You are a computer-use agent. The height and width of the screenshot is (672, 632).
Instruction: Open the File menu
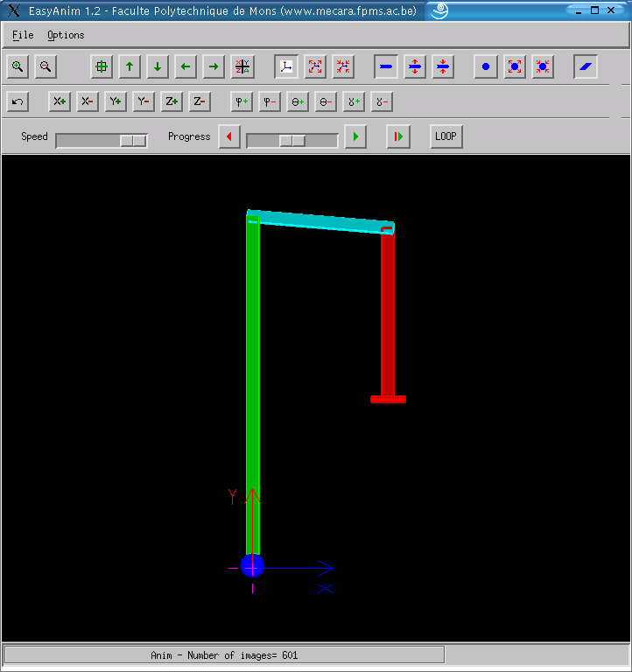click(23, 35)
